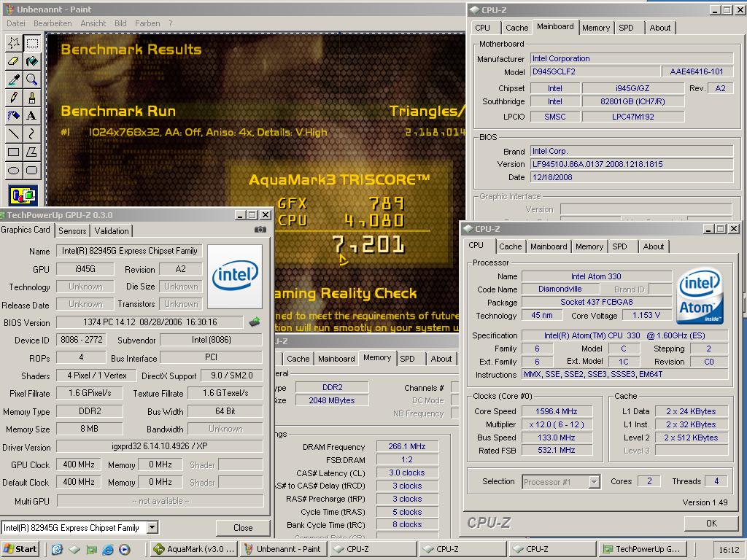Select the Text tool in Paint
The height and width of the screenshot is (560, 747).
(x=32, y=116)
